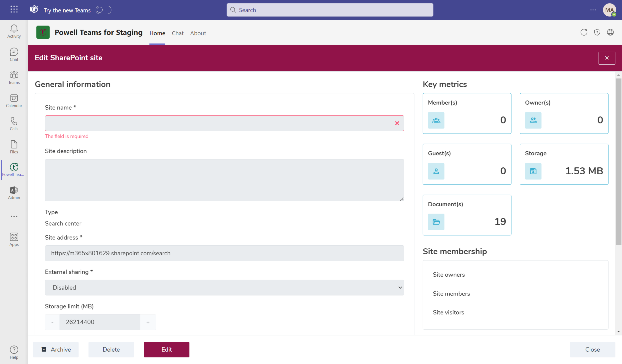
Task: Click The field is required message
Action: (67, 136)
